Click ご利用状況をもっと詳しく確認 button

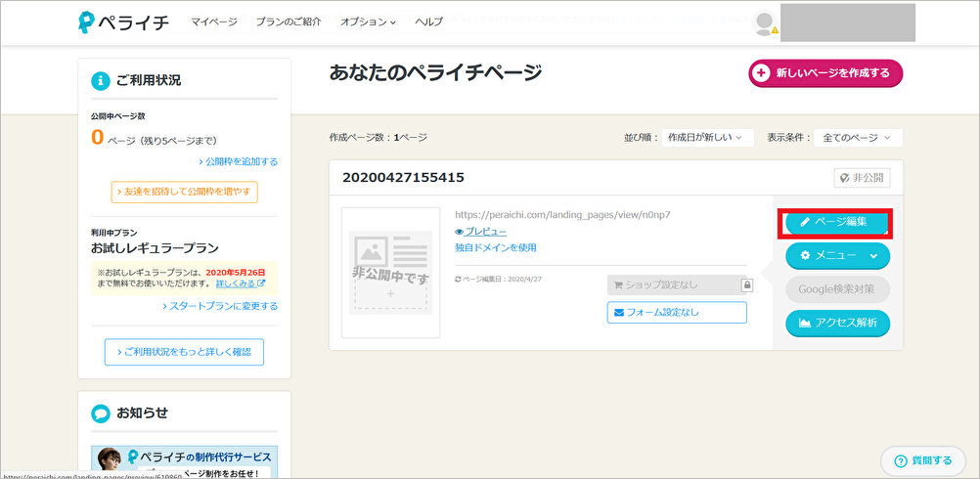point(185,352)
